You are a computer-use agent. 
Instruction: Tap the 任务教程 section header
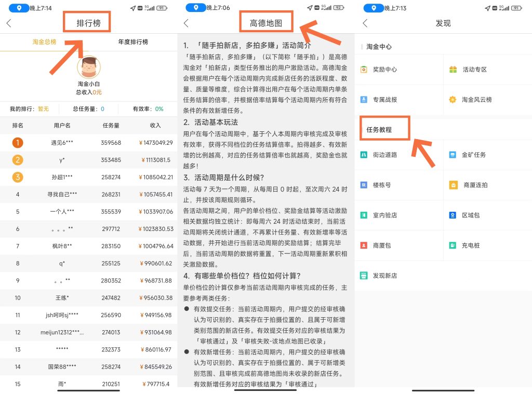[x=379, y=130]
